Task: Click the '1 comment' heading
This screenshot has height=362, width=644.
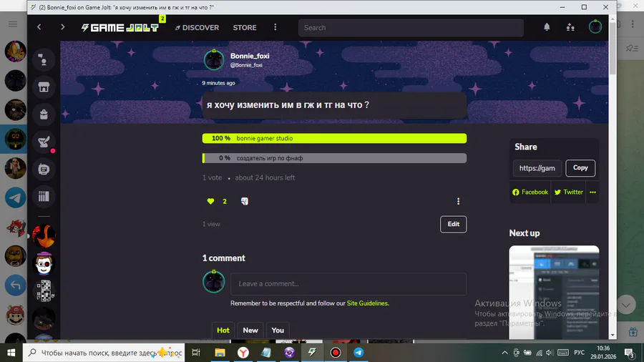Action: point(223,258)
